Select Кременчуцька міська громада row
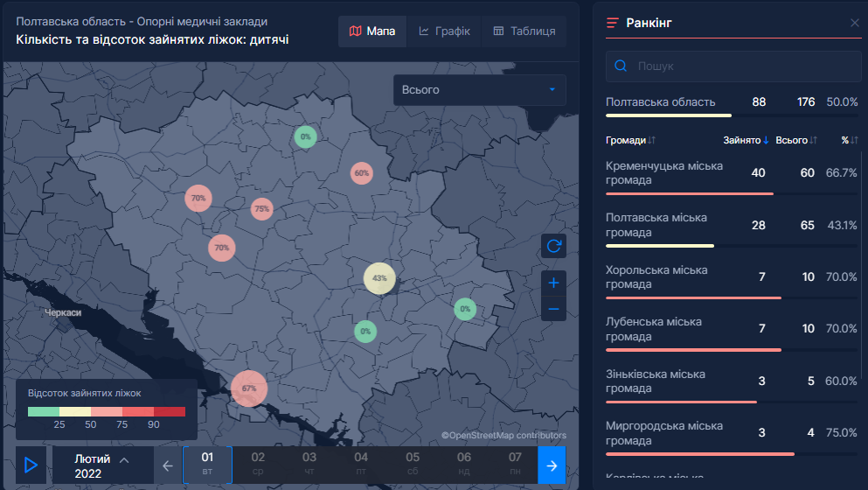 point(732,176)
